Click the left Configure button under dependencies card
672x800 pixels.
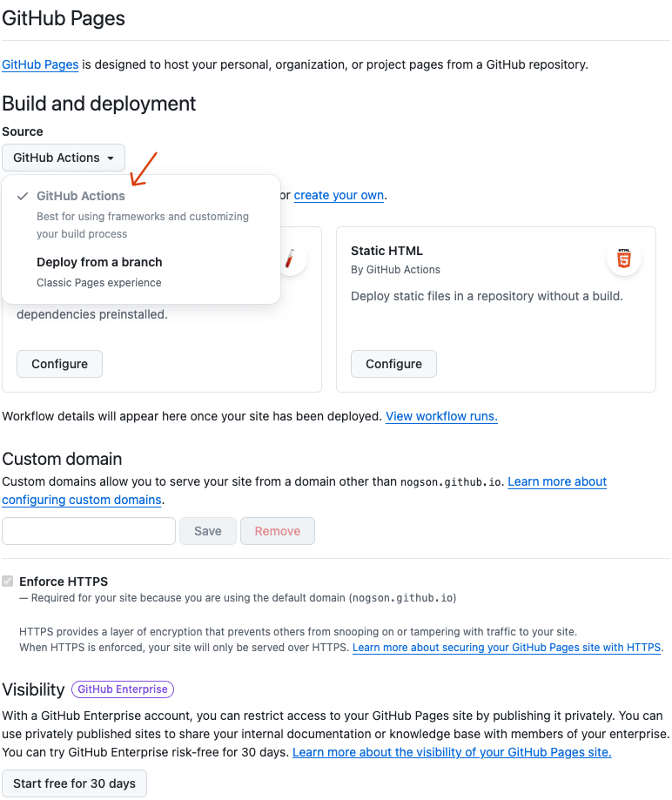click(59, 364)
